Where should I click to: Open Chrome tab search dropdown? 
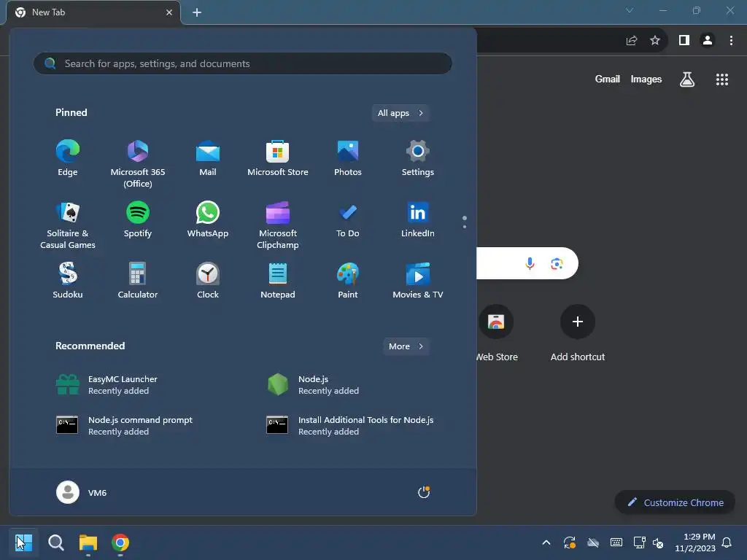[x=630, y=10]
